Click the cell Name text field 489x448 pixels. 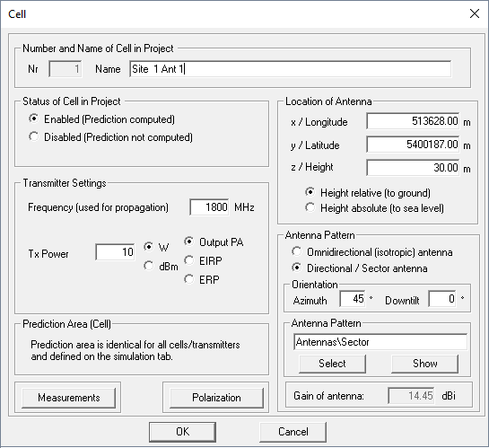(x=291, y=69)
